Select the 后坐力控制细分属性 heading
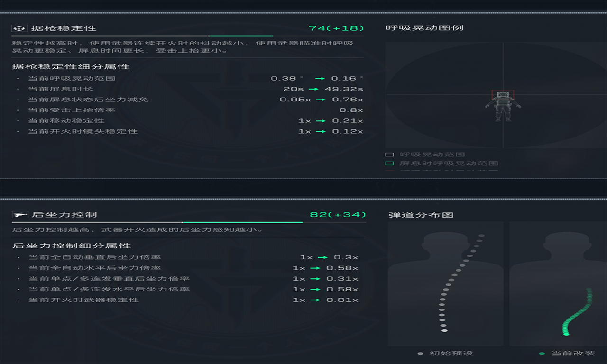607x364 pixels. pos(71,246)
